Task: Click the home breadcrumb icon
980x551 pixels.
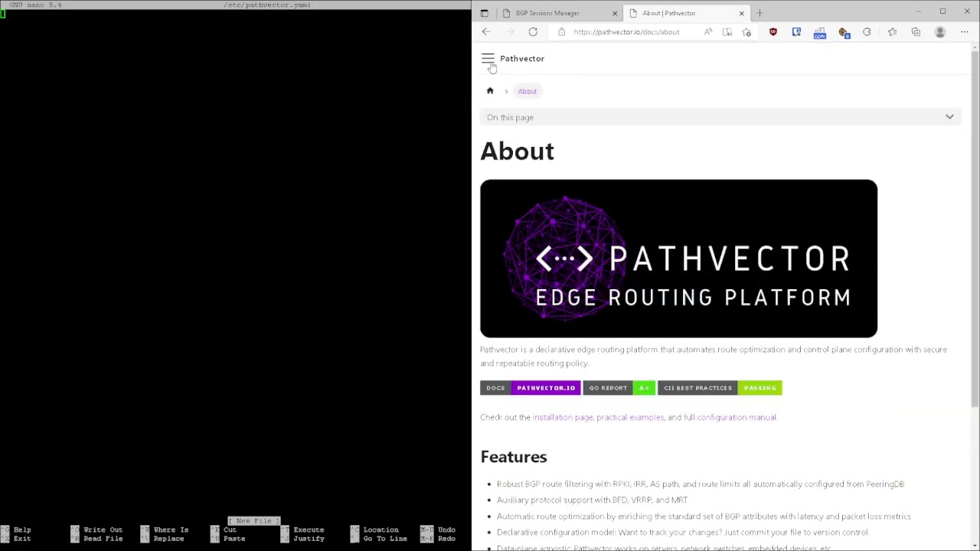Action: click(x=490, y=91)
